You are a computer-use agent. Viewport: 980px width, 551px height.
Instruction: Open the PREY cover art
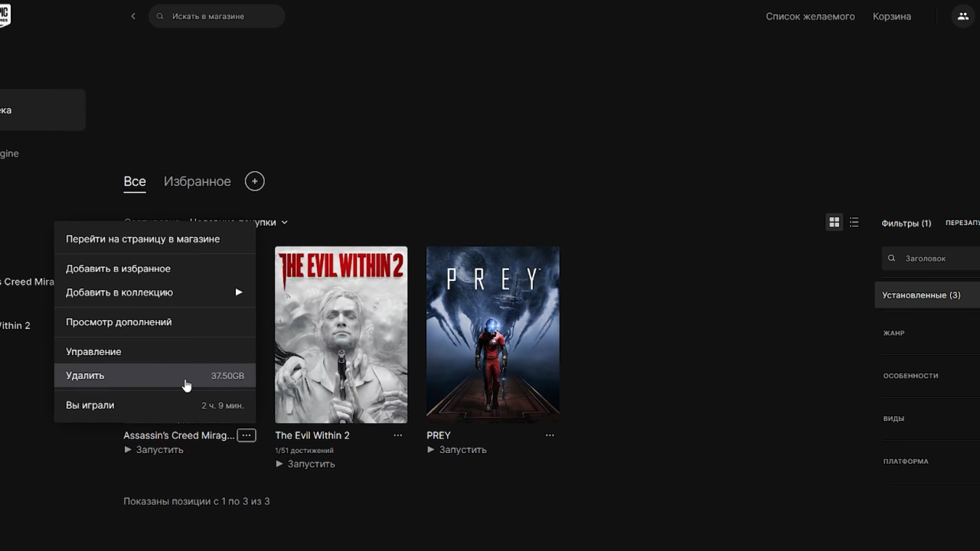493,334
